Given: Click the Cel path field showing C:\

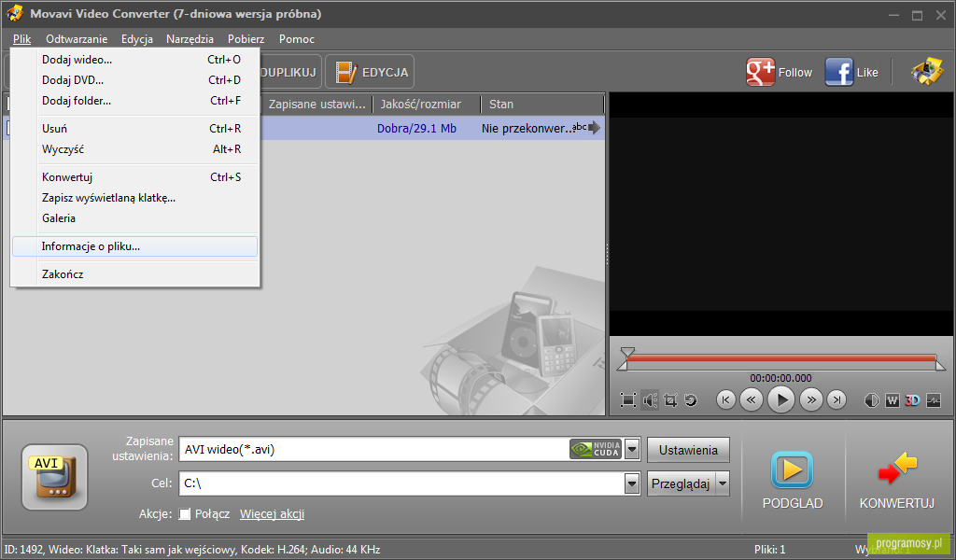Looking at the screenshot, I should [x=401, y=483].
